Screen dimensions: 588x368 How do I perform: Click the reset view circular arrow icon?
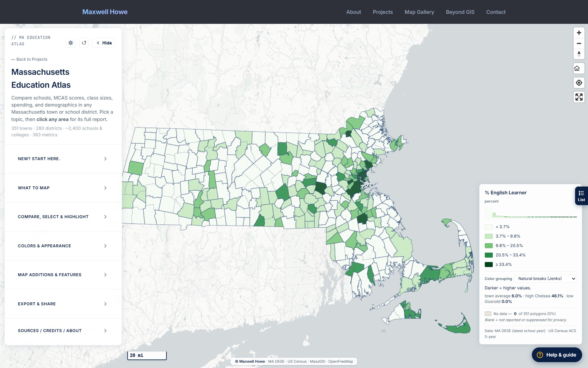(x=84, y=43)
